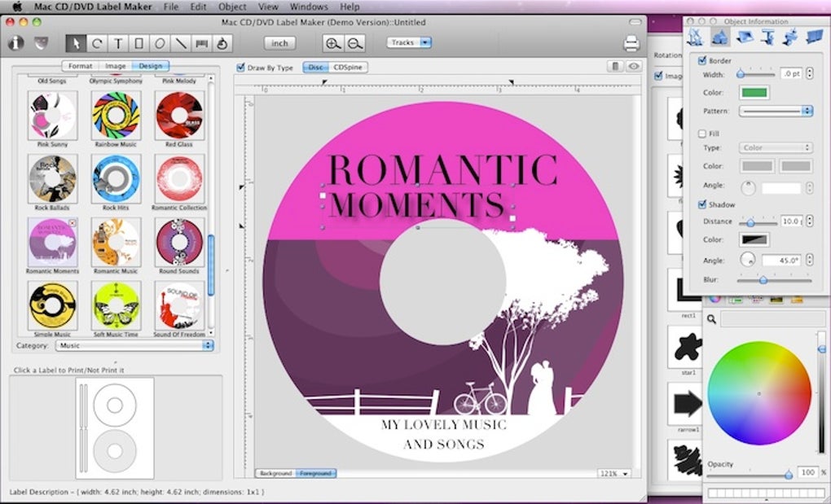Screen dimensions: 831x504
Task: Click the printer icon
Action: tap(631, 43)
